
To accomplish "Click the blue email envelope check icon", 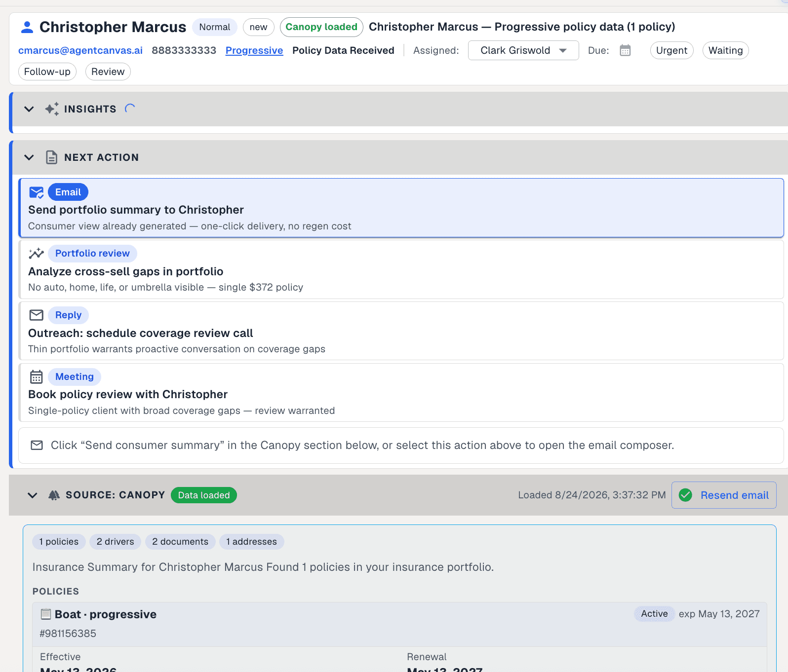I will [x=37, y=192].
